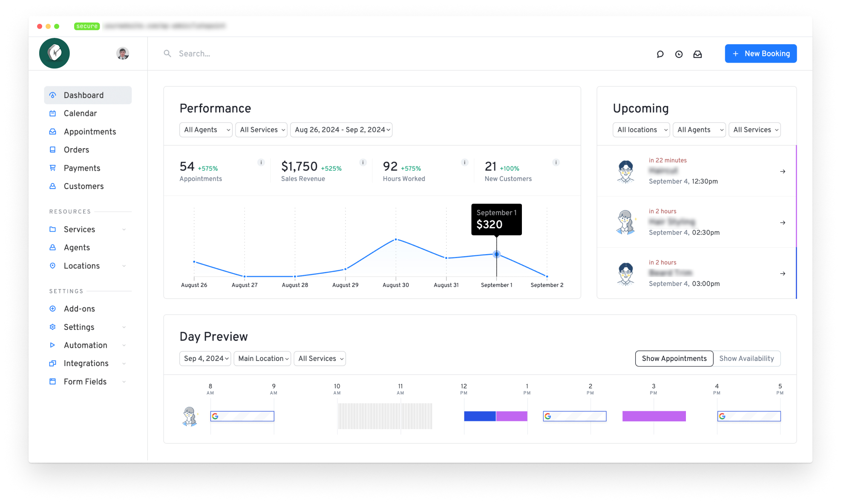
Task: Click the August 30 chart data point
Action: tap(396, 240)
